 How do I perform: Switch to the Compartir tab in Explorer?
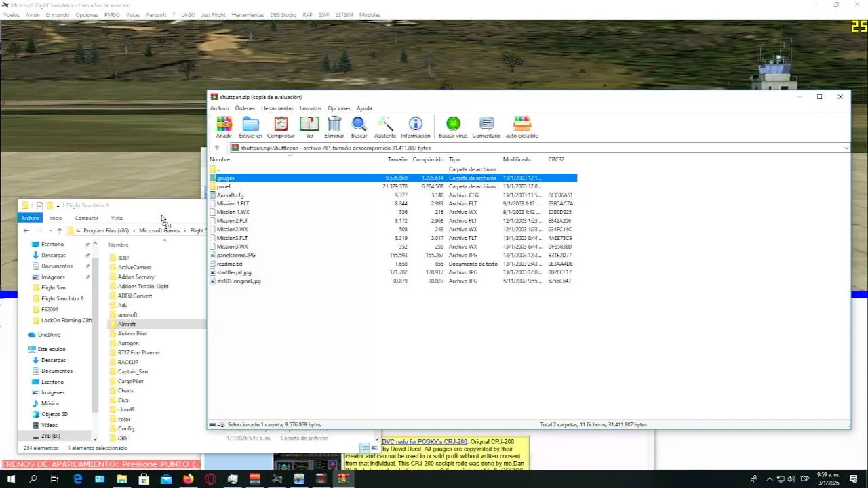[86, 218]
